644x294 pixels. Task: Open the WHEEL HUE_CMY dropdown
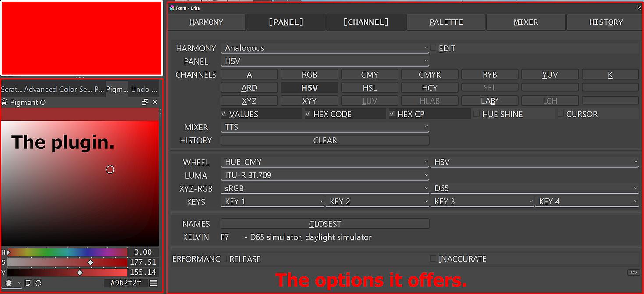pyautogui.click(x=325, y=162)
